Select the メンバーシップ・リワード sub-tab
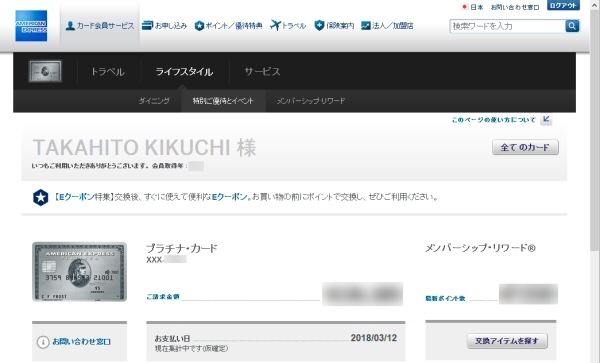Image resolution: width=600 pixels, height=363 pixels. coord(311,101)
